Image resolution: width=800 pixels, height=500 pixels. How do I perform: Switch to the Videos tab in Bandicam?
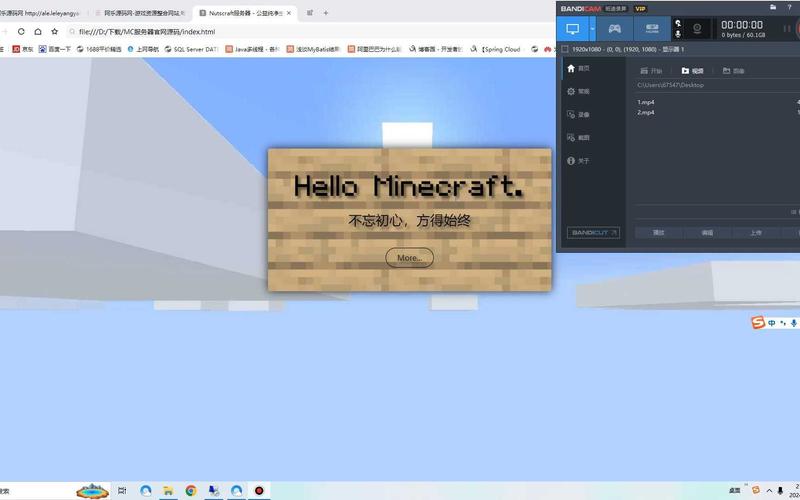[692, 71]
